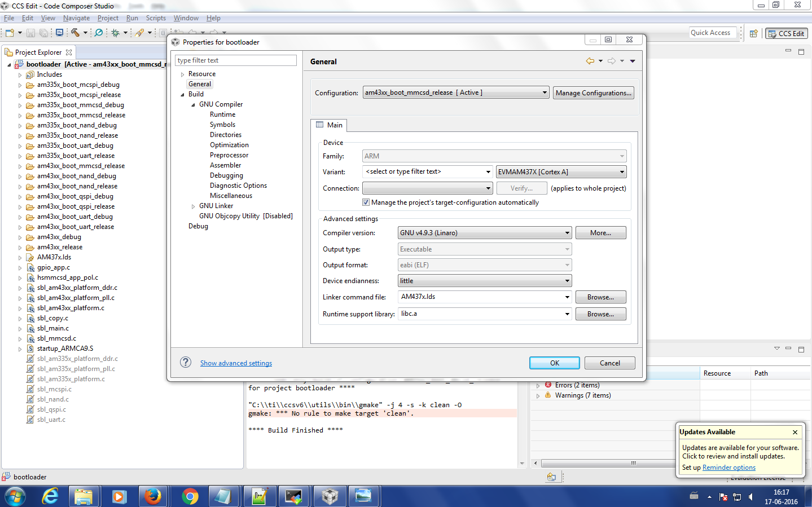Image resolution: width=812 pixels, height=507 pixels.
Task: Expand Warnings (7 items) in Problems
Action: point(538,396)
